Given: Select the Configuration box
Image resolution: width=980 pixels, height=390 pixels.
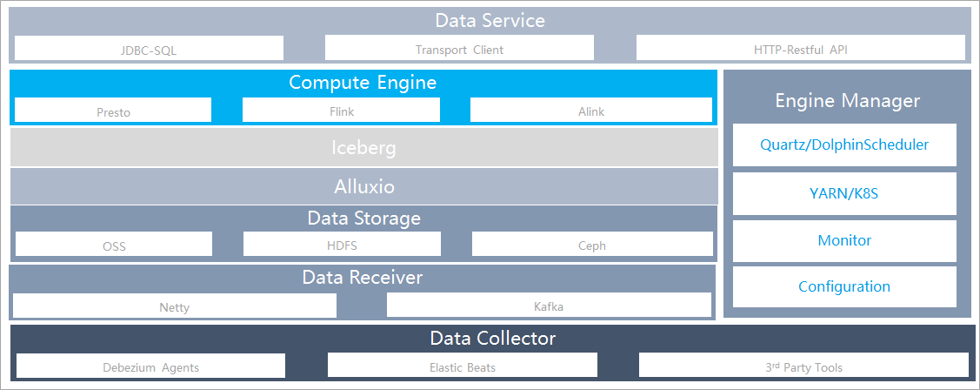Looking at the screenshot, I should pyautogui.click(x=844, y=286).
